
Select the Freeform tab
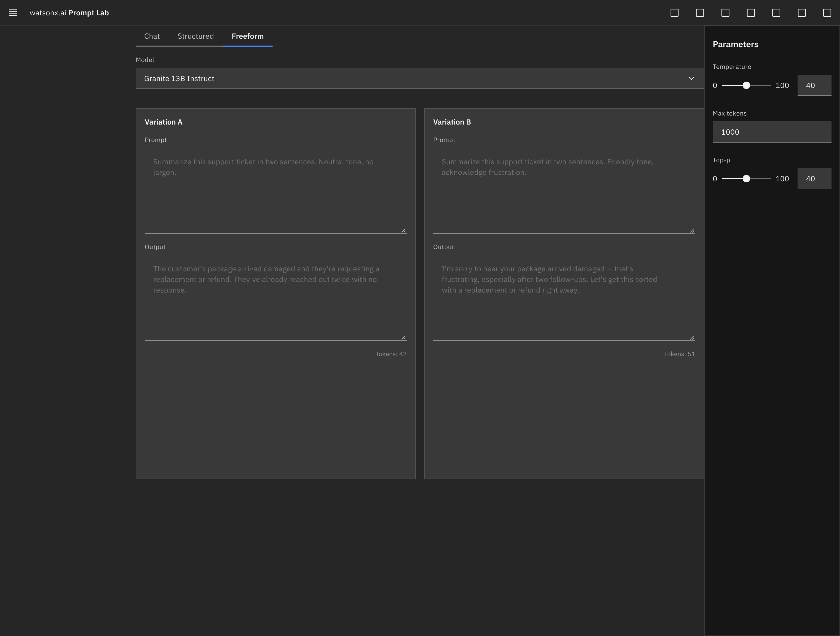tap(248, 36)
